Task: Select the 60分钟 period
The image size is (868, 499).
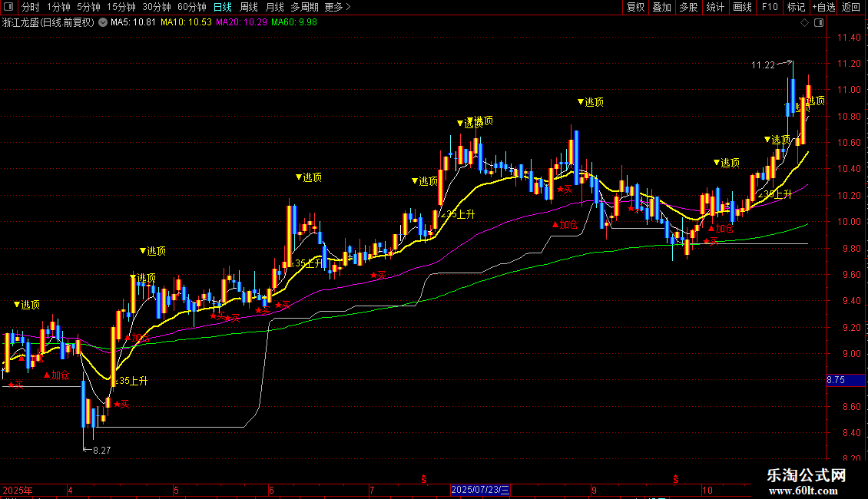Action: tap(192, 7)
